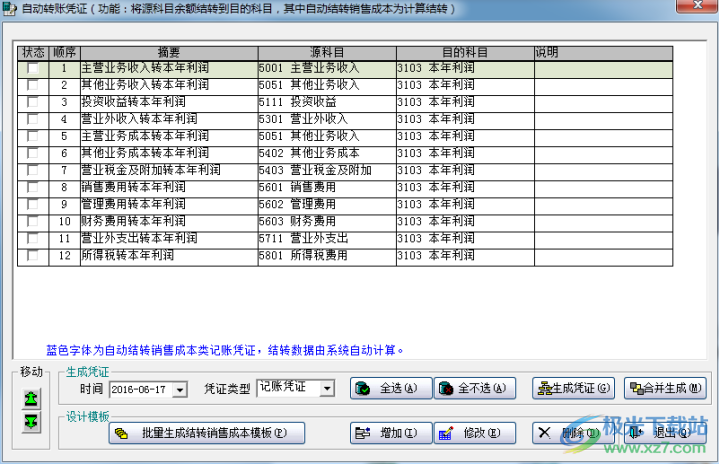Click 批量生成结转销售成本模板(P) button

point(207,433)
